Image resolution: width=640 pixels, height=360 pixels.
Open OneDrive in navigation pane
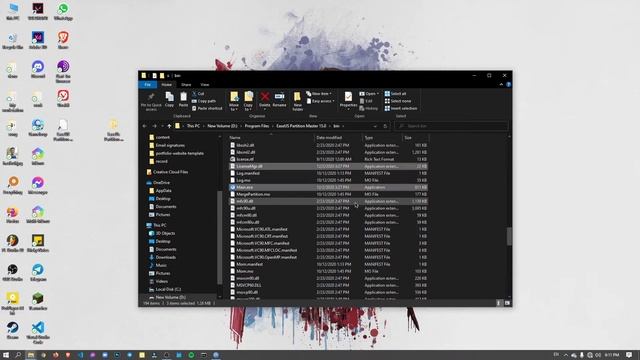158,183
